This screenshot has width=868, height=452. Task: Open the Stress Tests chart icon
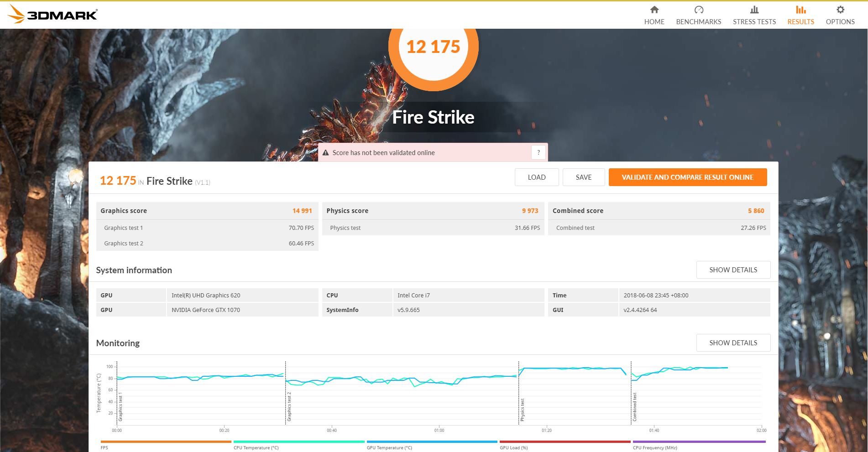[x=754, y=10]
